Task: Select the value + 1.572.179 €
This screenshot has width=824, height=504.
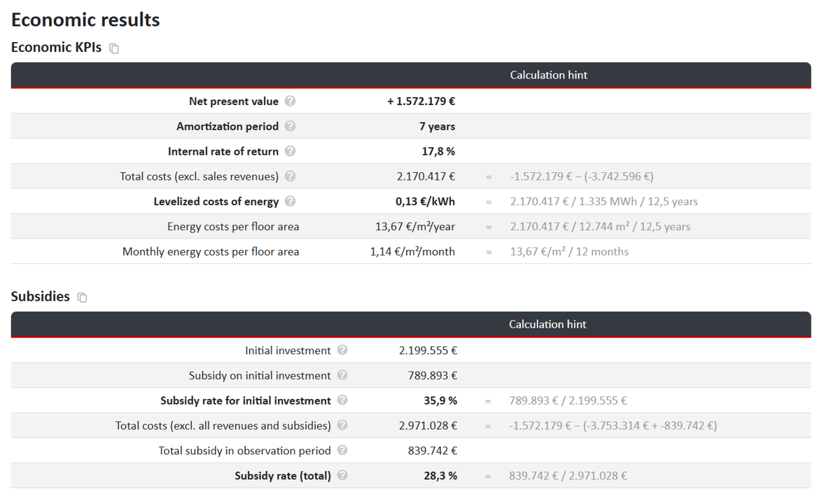Action: click(x=421, y=101)
